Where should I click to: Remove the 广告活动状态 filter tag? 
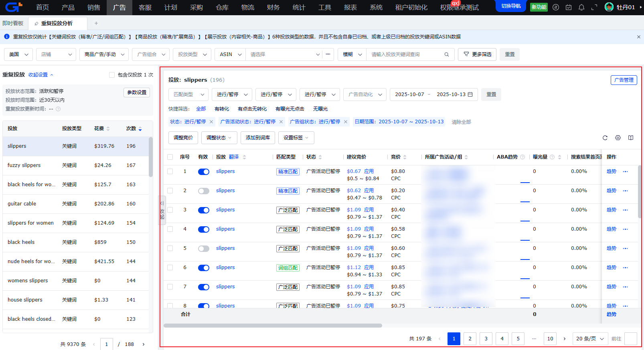tap(281, 122)
